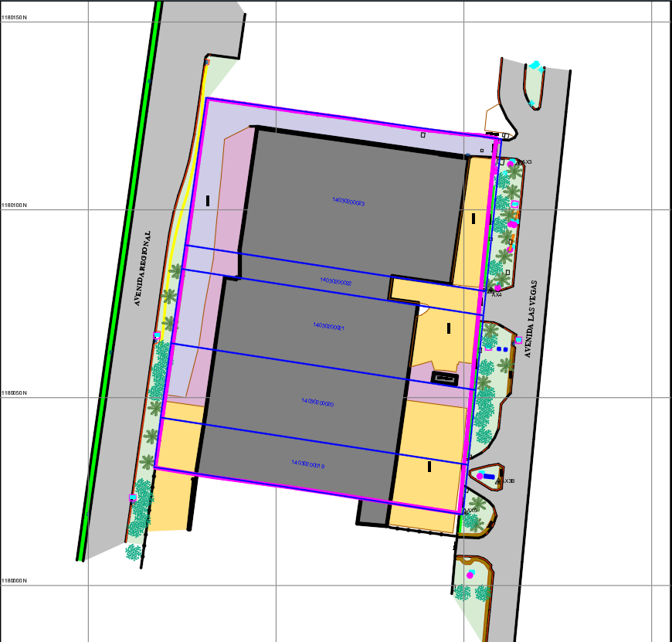
Task: Click the parcel label 14030200023
Action: [348, 202]
